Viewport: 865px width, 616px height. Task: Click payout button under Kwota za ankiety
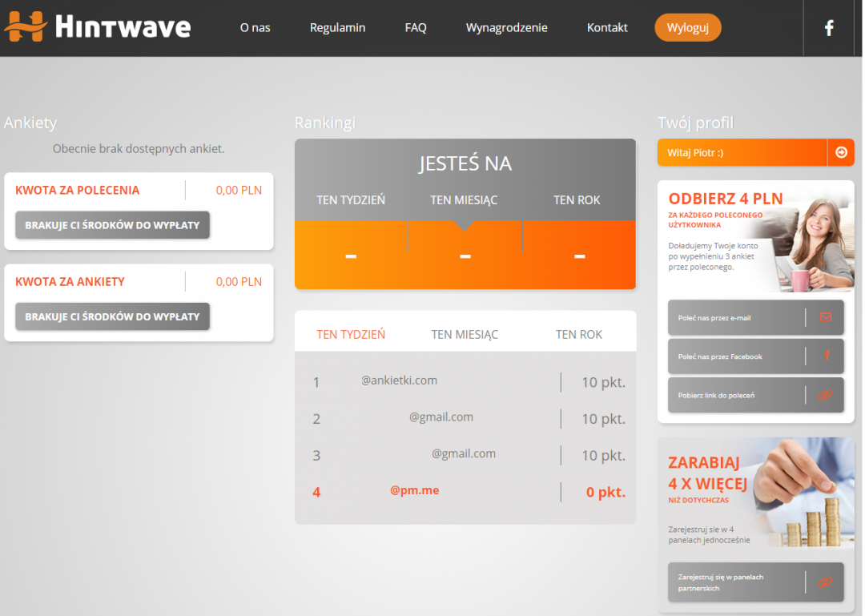point(112,316)
